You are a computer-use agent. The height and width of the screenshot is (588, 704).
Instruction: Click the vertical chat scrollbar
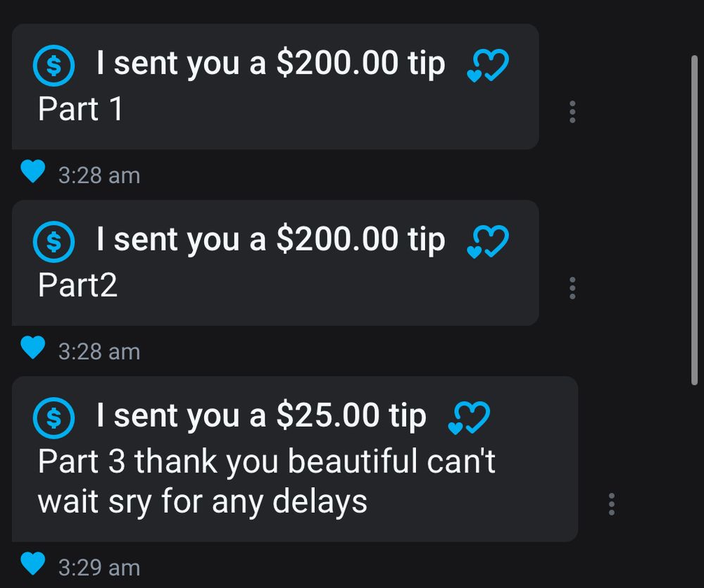click(695, 218)
